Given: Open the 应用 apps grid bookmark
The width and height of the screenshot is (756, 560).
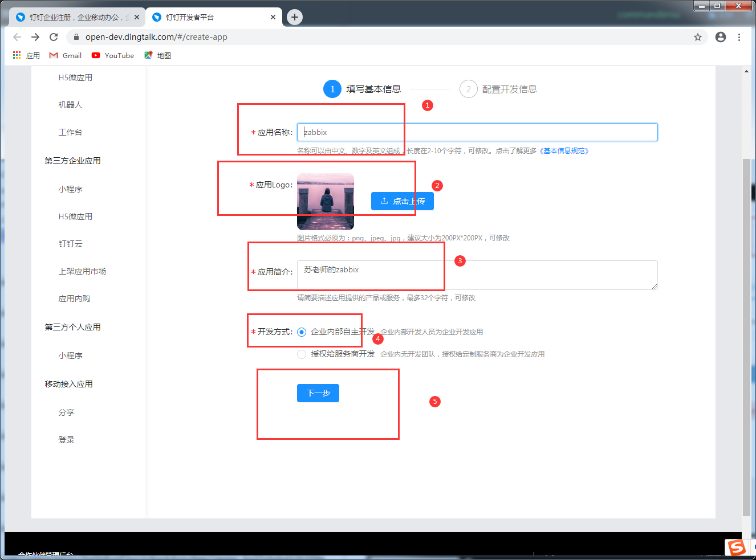Looking at the screenshot, I should coord(26,55).
